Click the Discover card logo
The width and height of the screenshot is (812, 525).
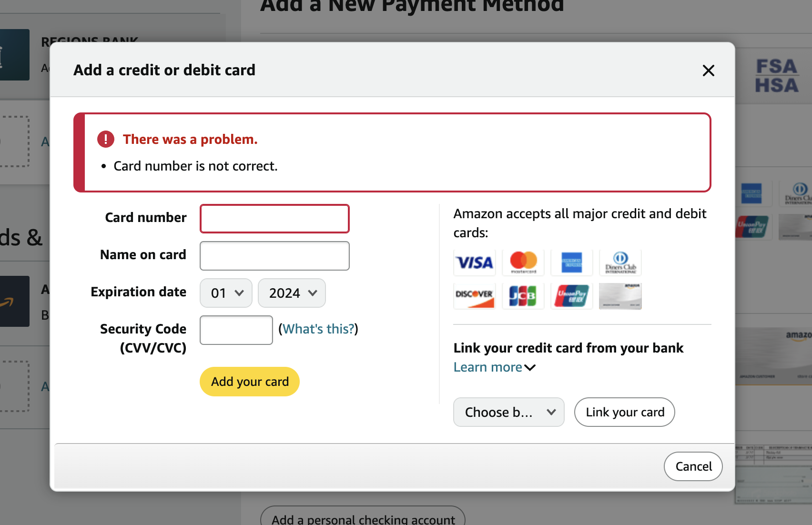(474, 296)
